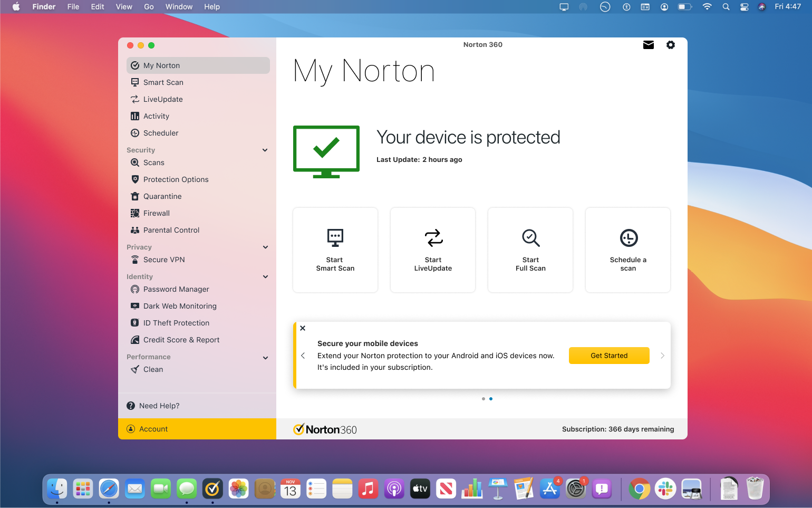
Task: Open Music from the Dock
Action: (368, 489)
